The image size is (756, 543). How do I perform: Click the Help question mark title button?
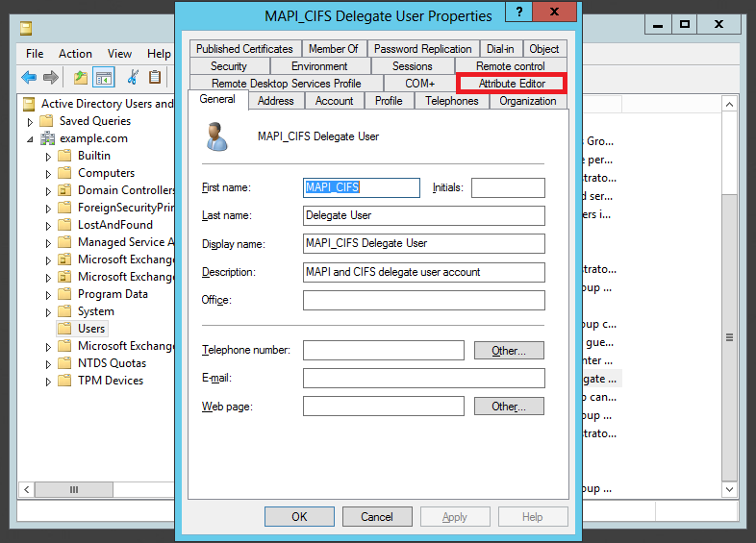coord(518,12)
